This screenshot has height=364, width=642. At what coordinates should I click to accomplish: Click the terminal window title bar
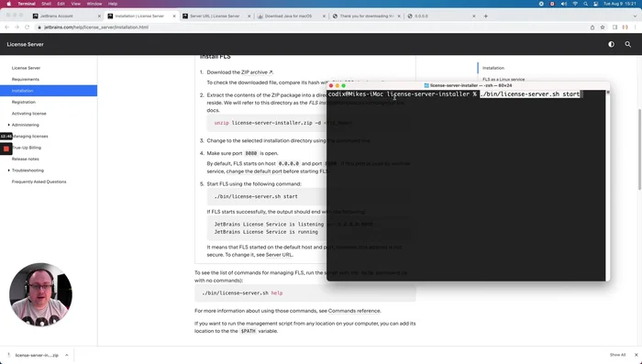click(468, 85)
